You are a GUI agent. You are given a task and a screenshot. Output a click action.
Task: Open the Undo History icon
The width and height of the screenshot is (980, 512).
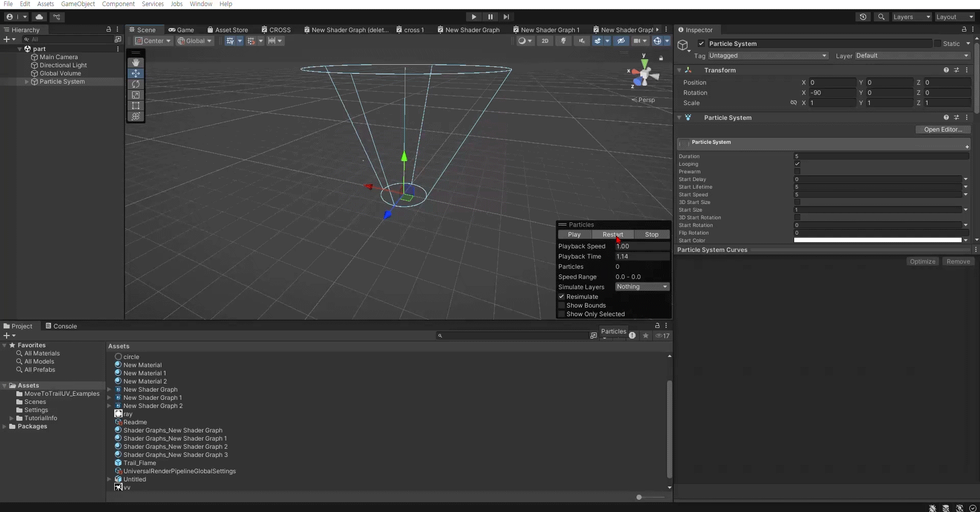click(863, 17)
